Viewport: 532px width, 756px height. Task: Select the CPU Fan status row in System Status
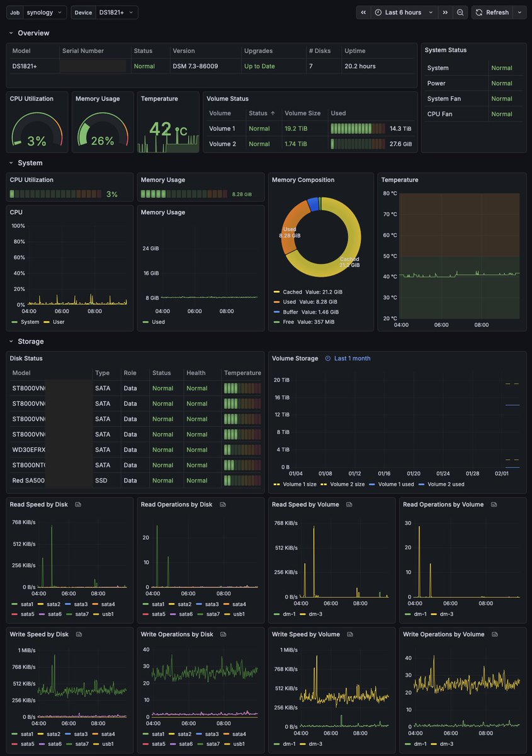pyautogui.click(x=473, y=114)
